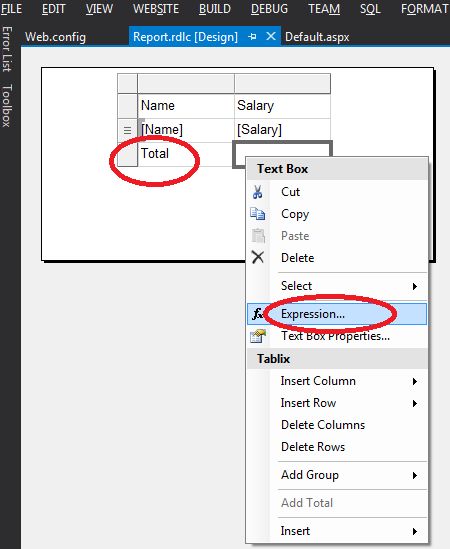The height and width of the screenshot is (549, 450).
Task: Select the Name header cell
Action: pos(186,106)
